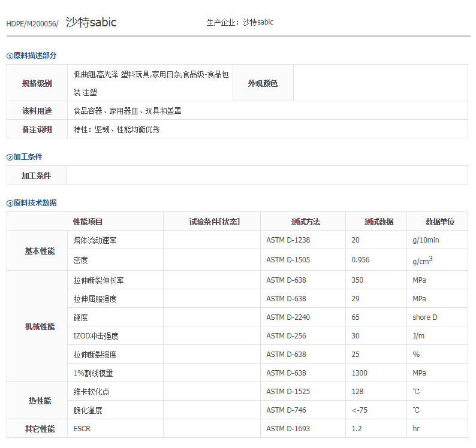The image size is (476, 448).
Task: Click the 128 Vicat value
Action: coord(357,392)
